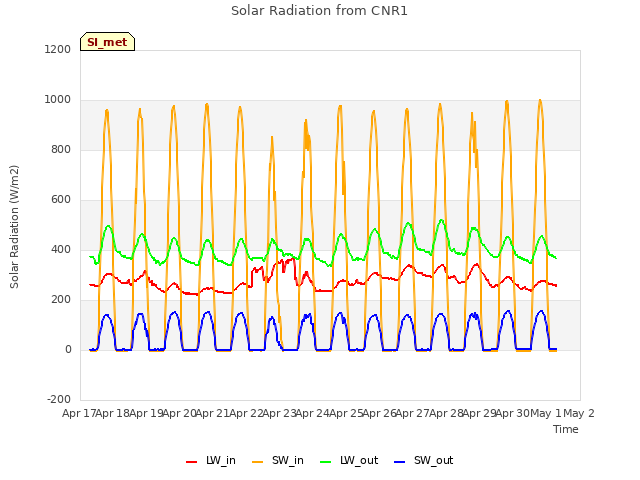Click the 1200 y-axis tick label
Screen dimensions: 640x480
coord(58,49)
